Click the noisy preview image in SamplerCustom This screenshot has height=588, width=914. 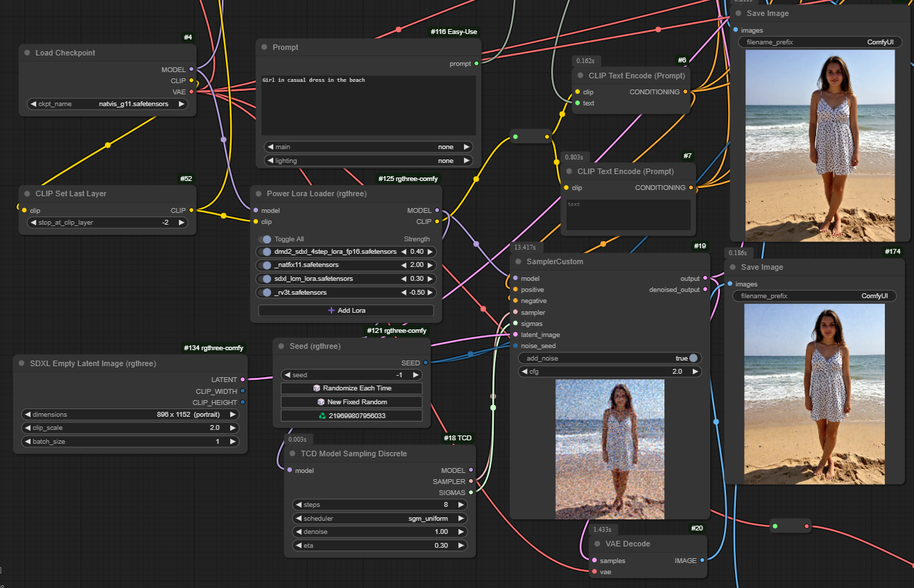coord(610,449)
